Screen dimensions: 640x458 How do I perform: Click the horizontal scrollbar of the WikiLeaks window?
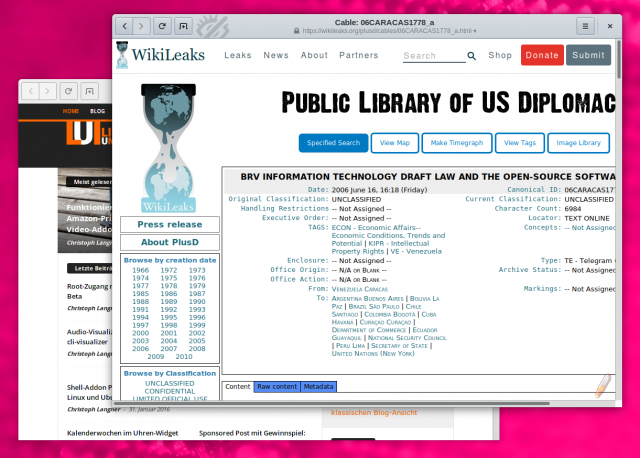coord(331,403)
